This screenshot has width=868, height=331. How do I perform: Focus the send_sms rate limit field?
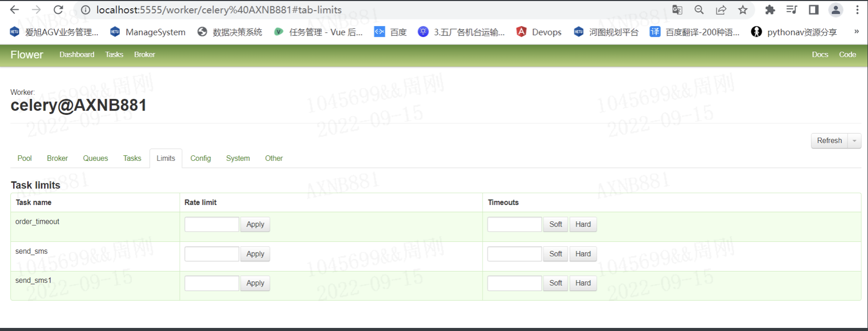click(212, 254)
